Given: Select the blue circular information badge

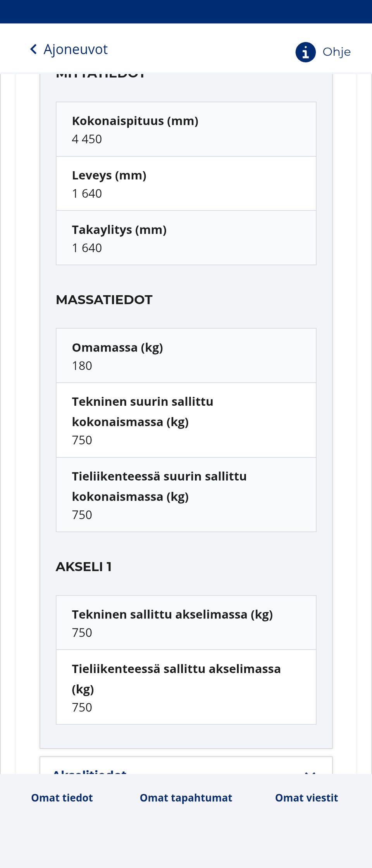Looking at the screenshot, I should point(305,52).
